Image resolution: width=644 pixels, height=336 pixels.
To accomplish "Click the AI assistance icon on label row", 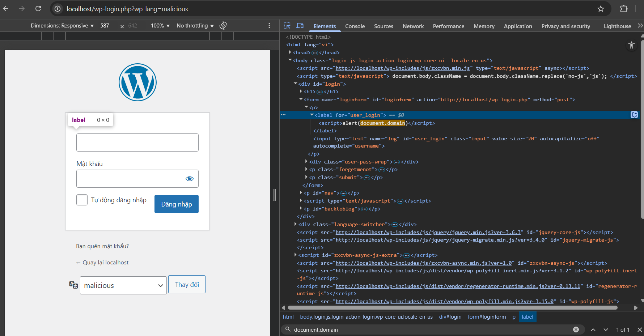I will point(634,115).
